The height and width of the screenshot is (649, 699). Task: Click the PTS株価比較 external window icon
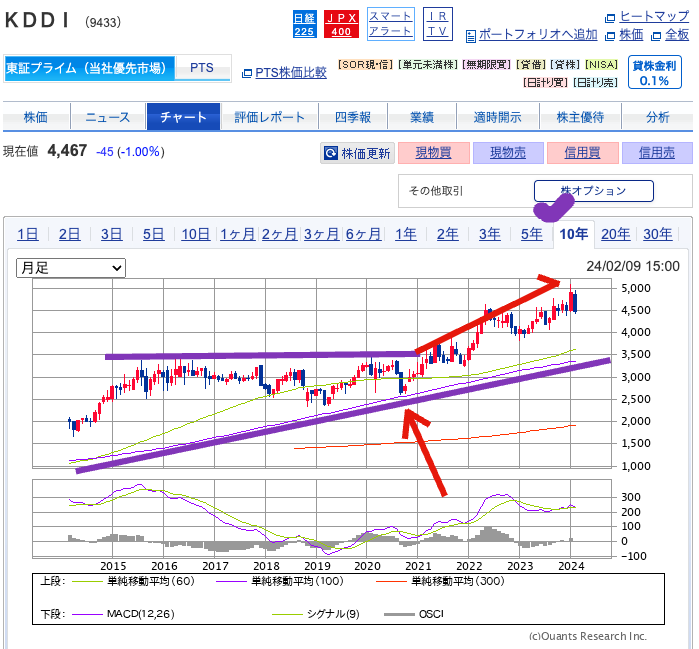[x=247, y=74]
